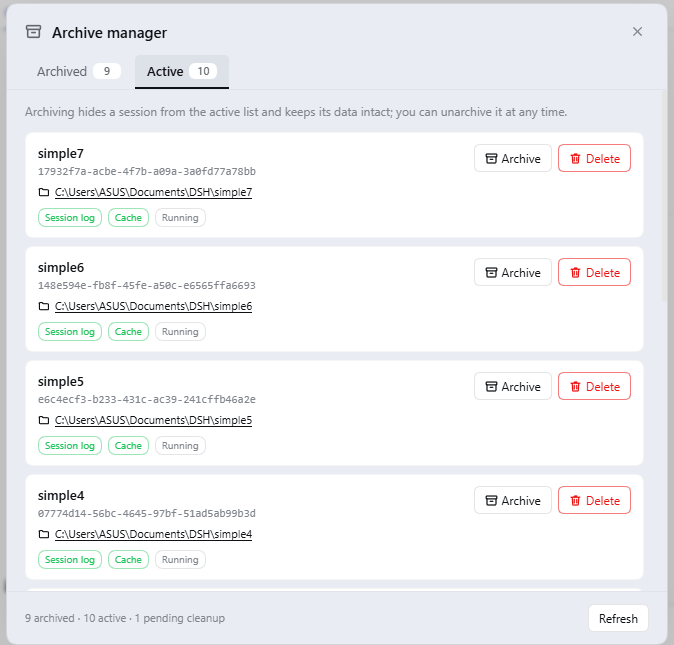Select the simple5 session title
The height and width of the screenshot is (645, 674).
pos(61,381)
